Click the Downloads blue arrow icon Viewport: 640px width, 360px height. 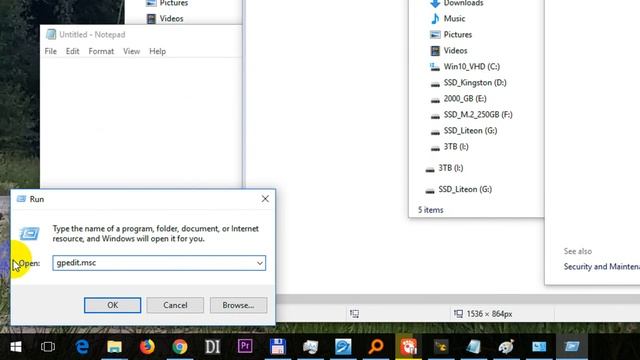(x=435, y=4)
